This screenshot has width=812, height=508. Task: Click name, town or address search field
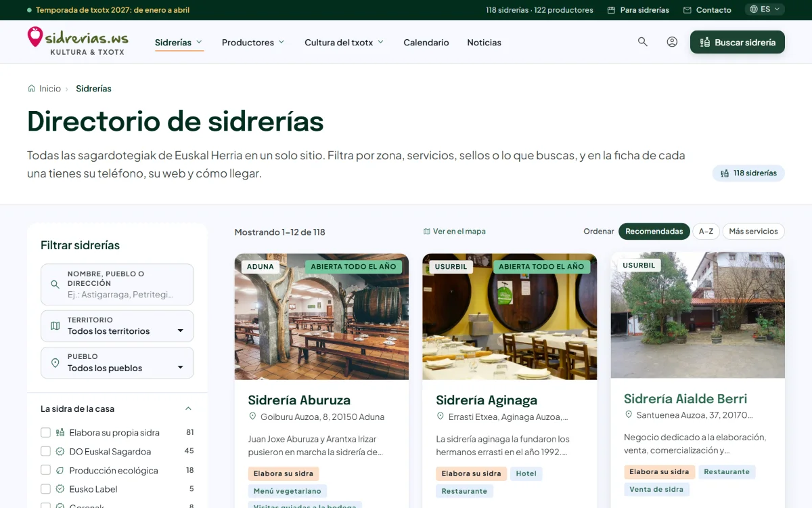[x=117, y=284]
